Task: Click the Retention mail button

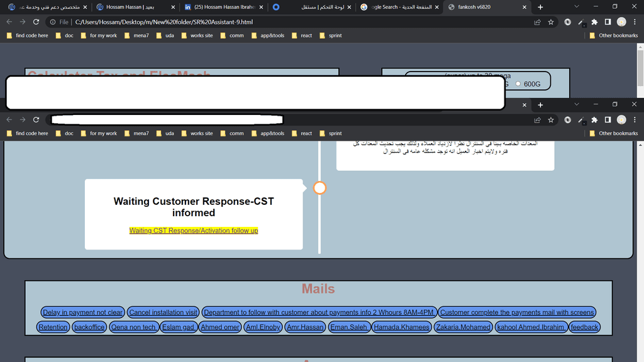Action: coord(53,327)
